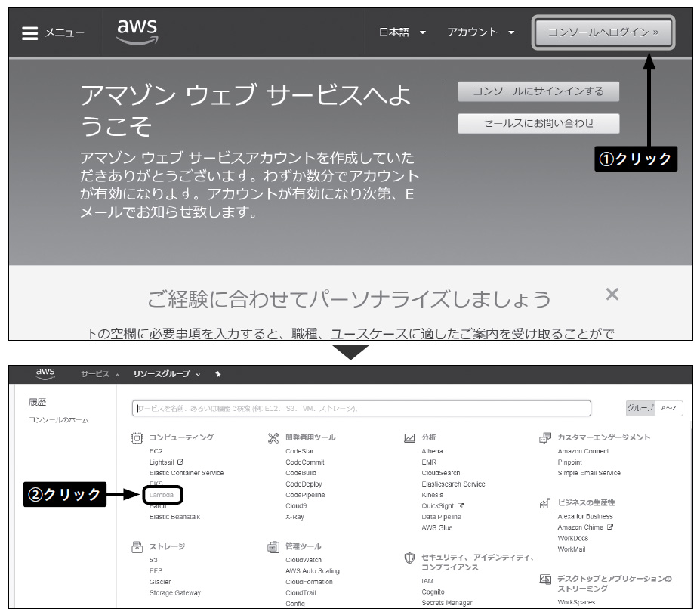Screen dimensions: 700x612
Task: Click the large AWS logo in the top header
Action: click(x=137, y=32)
